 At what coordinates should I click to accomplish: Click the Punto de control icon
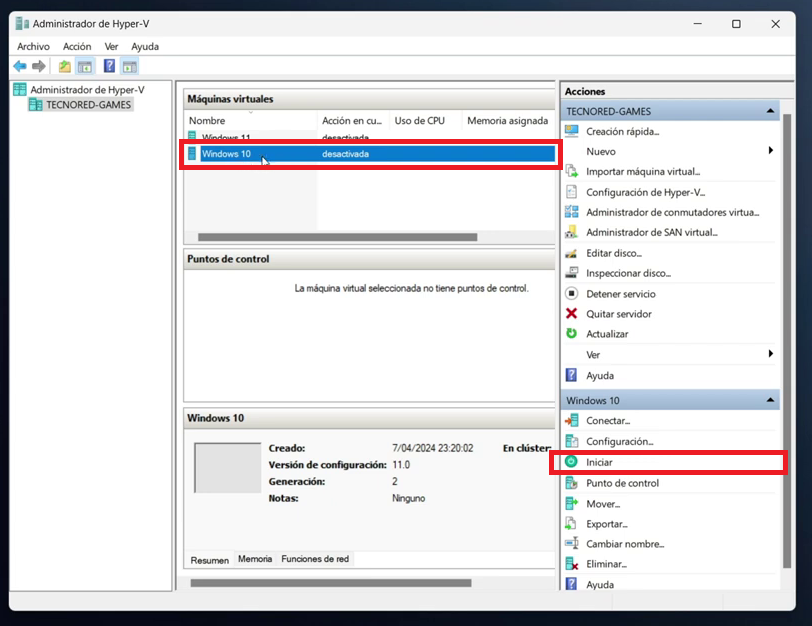point(572,483)
